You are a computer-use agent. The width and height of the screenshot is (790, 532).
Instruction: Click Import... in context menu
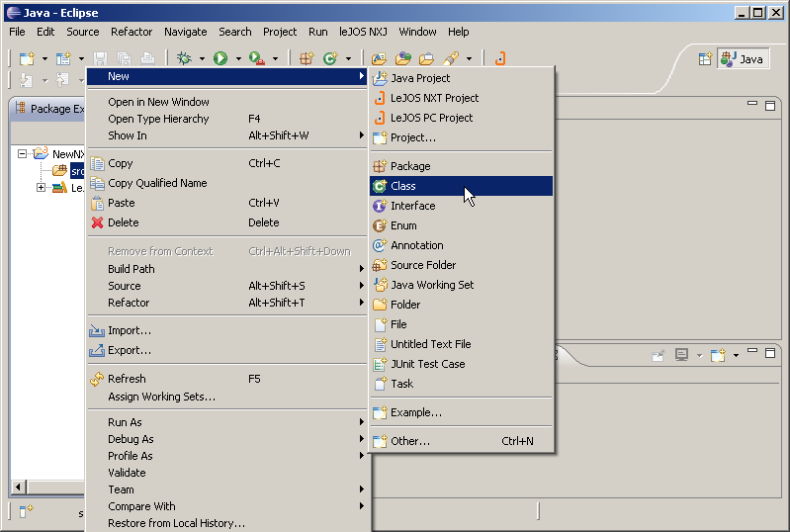226,330
